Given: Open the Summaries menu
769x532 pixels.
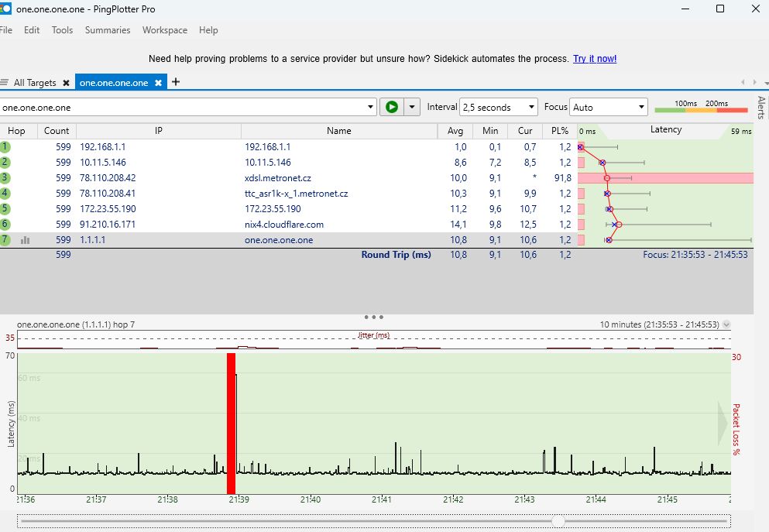Looking at the screenshot, I should (x=108, y=30).
